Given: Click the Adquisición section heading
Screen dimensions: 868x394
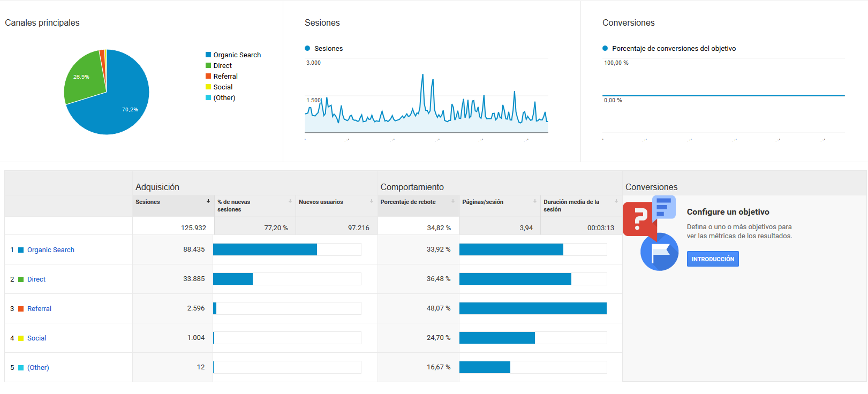Looking at the screenshot, I should (x=157, y=187).
